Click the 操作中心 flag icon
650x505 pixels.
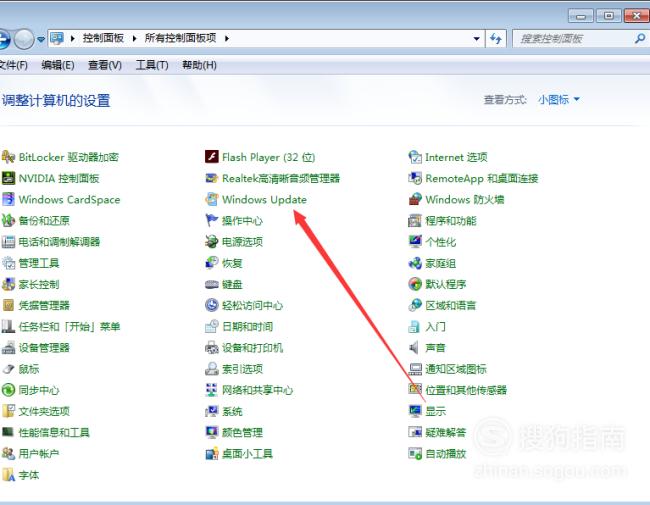[x=211, y=220]
